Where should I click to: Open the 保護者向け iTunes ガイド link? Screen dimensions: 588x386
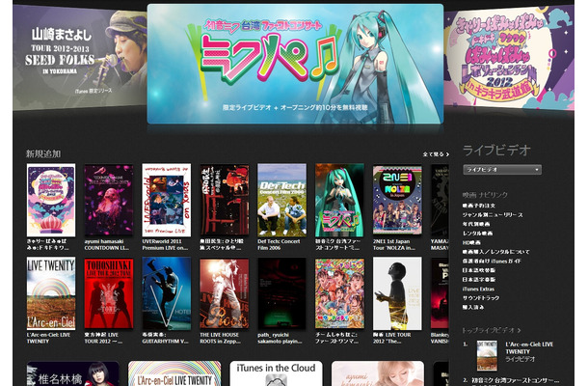pos(492,261)
